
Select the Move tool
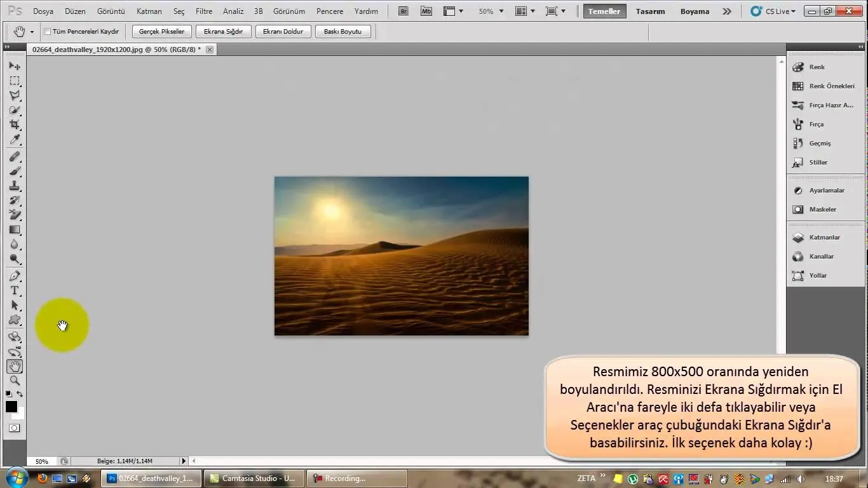(x=14, y=65)
